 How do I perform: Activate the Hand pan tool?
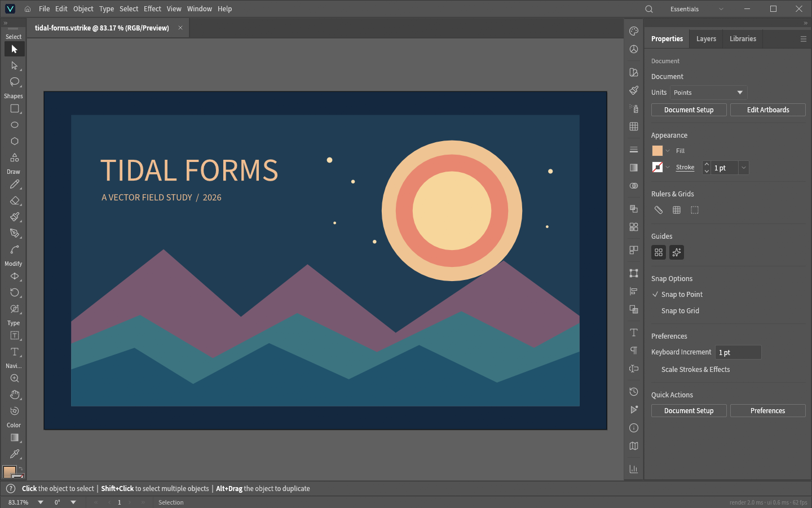pos(14,395)
